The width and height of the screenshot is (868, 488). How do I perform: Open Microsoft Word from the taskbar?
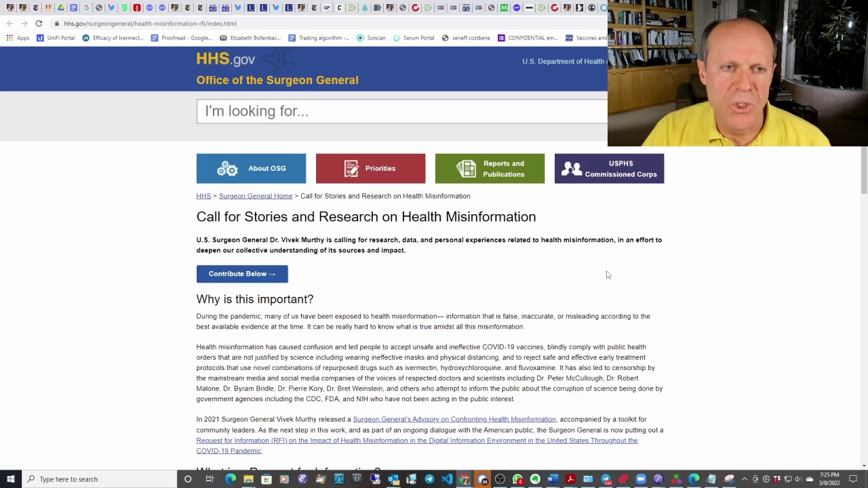click(x=552, y=479)
